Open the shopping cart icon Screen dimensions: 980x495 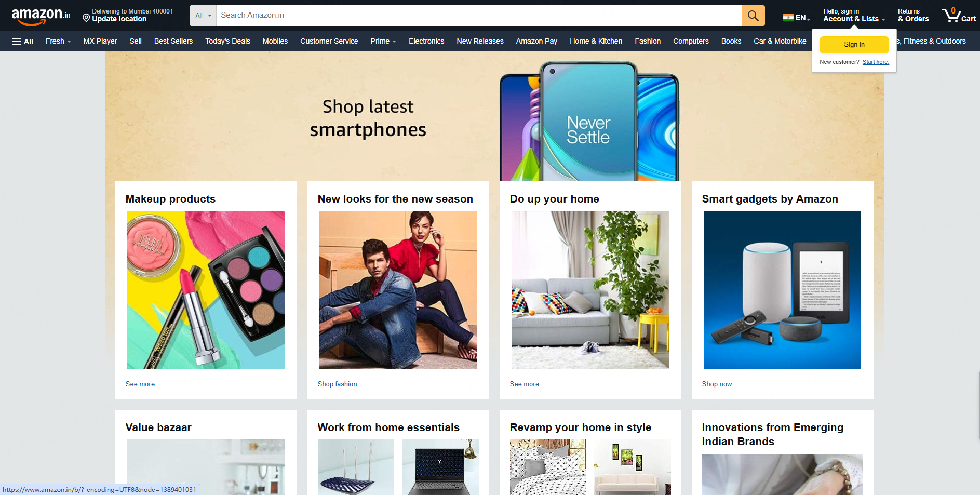pyautogui.click(x=958, y=15)
